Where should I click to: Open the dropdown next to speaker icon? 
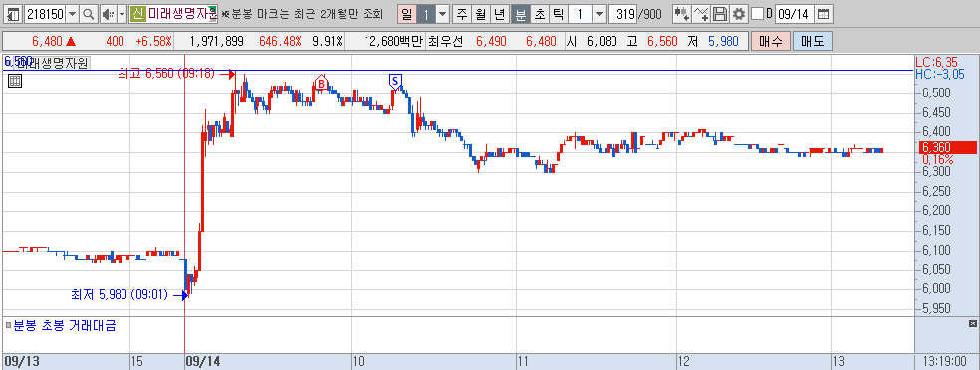pos(122,13)
